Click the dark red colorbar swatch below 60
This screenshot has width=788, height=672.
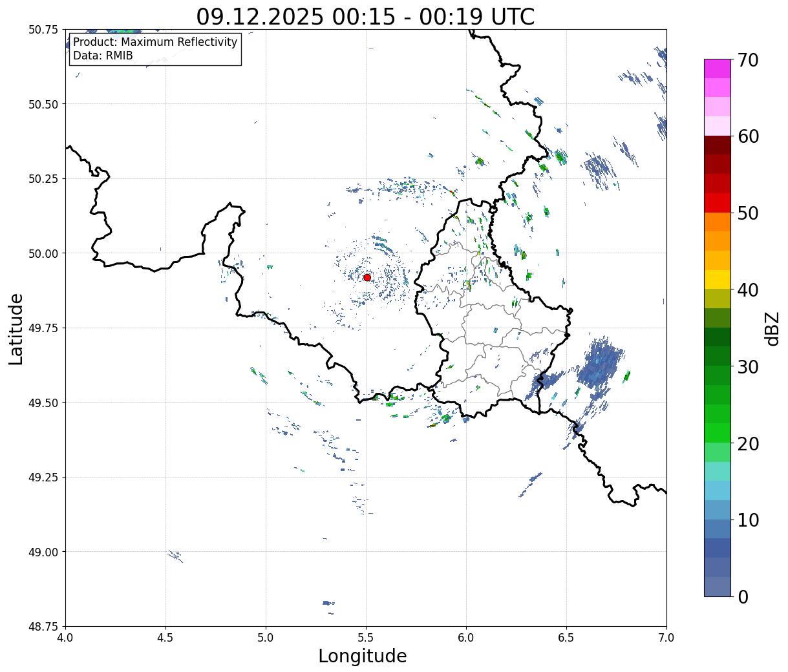click(718, 145)
